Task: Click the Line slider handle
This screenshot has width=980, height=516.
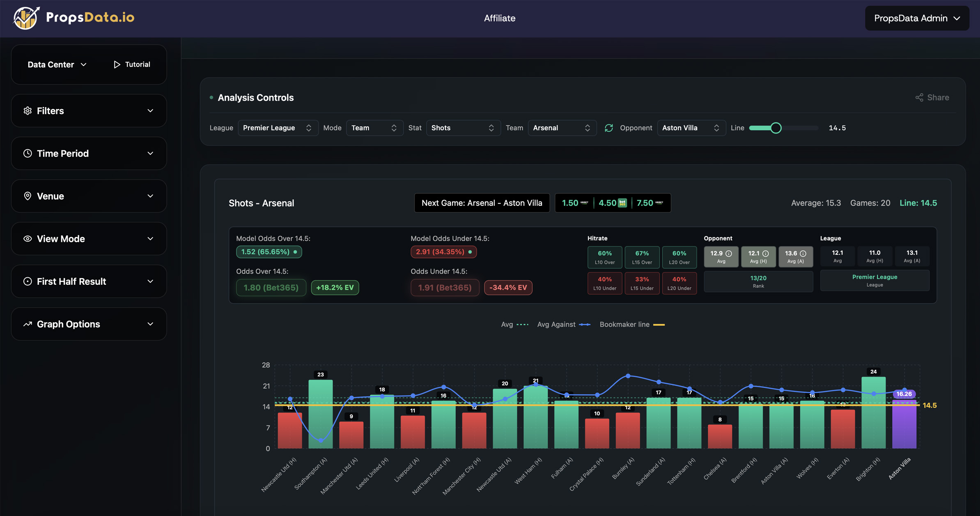Action: 776,128
